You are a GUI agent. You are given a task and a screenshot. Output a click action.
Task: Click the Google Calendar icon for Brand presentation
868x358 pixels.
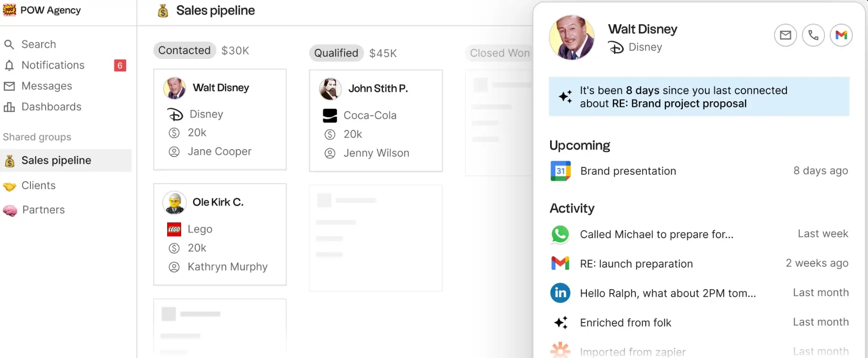pyautogui.click(x=561, y=171)
